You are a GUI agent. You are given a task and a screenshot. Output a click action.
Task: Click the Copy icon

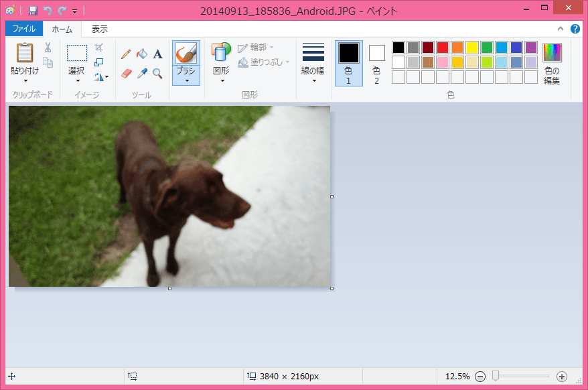pyautogui.click(x=48, y=62)
